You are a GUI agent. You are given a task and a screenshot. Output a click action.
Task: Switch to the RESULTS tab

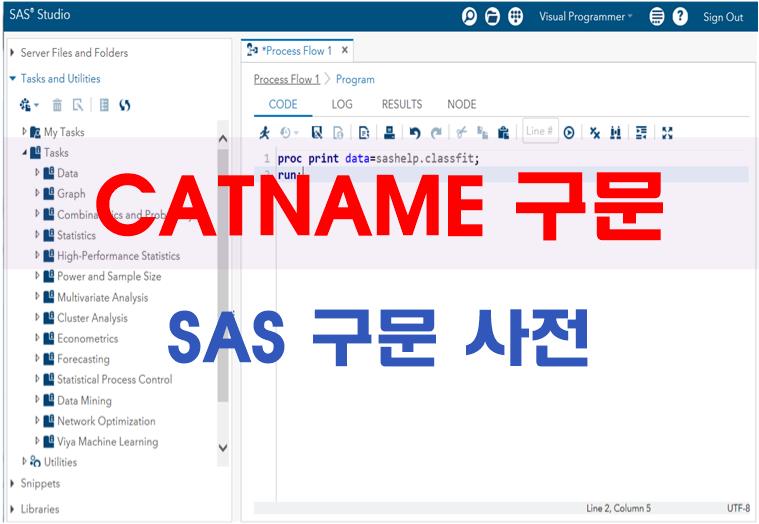(x=402, y=104)
